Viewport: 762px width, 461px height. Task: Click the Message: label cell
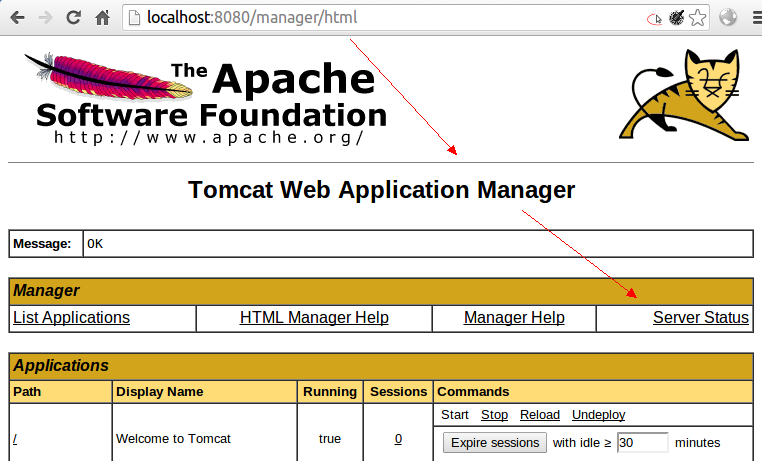46,244
